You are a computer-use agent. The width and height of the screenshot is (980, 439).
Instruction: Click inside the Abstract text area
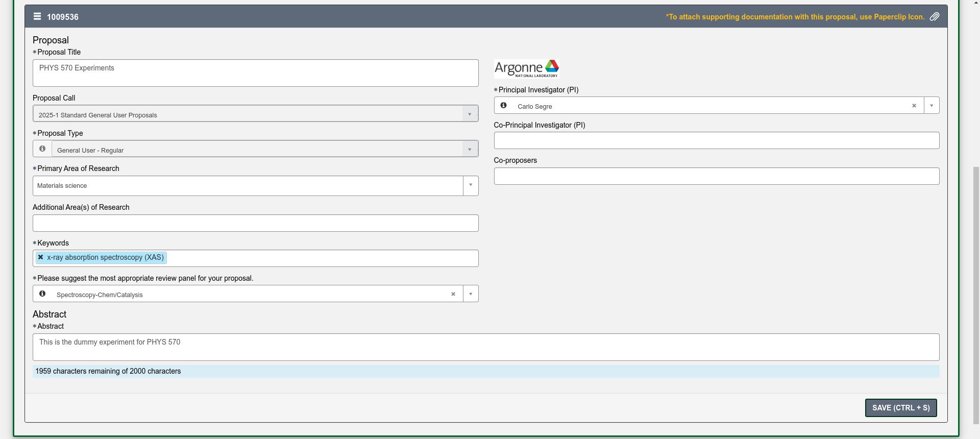coord(485,347)
